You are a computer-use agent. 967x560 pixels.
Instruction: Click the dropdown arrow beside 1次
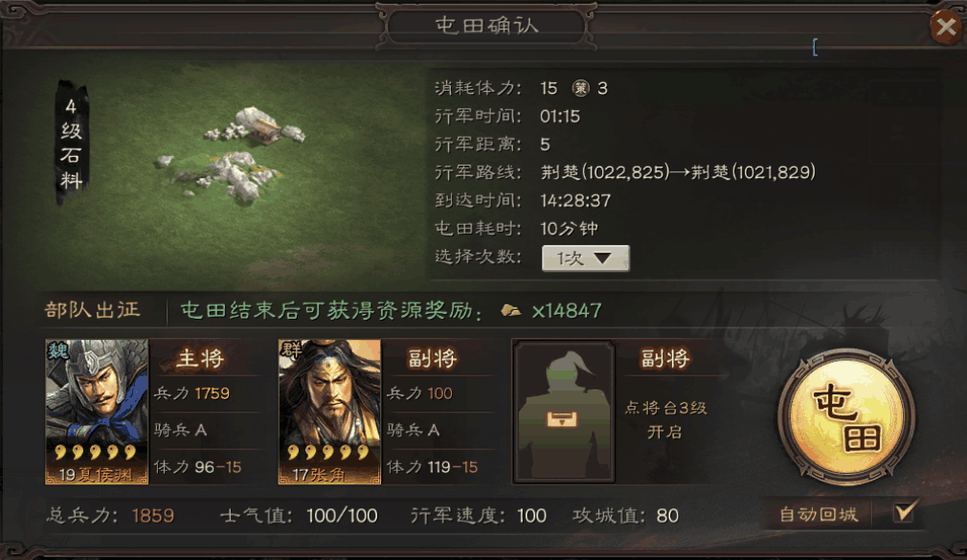point(602,258)
